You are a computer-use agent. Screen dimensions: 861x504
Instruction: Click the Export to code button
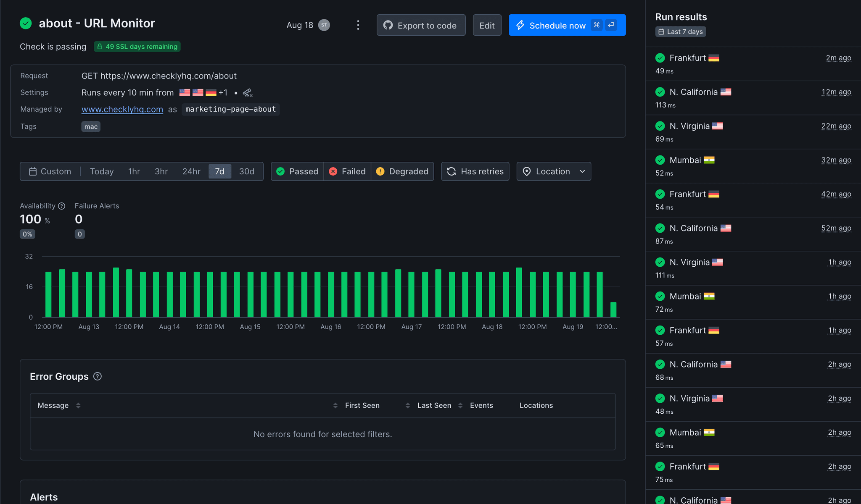point(421,25)
